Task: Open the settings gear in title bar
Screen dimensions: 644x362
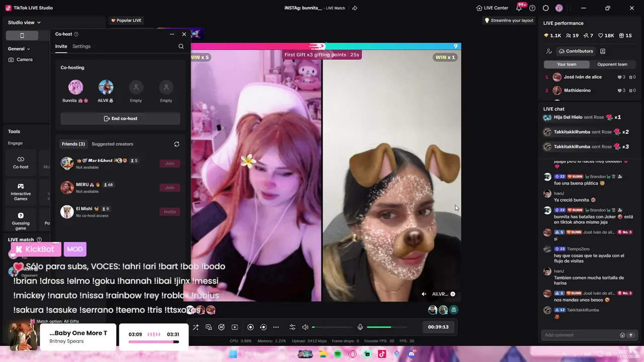Action: pyautogui.click(x=546, y=8)
